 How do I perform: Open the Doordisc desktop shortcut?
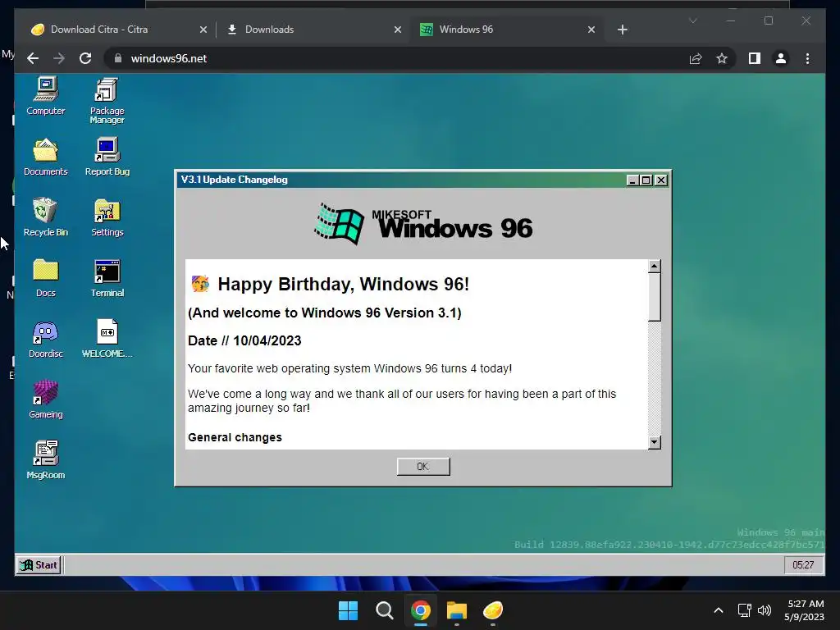click(46, 339)
